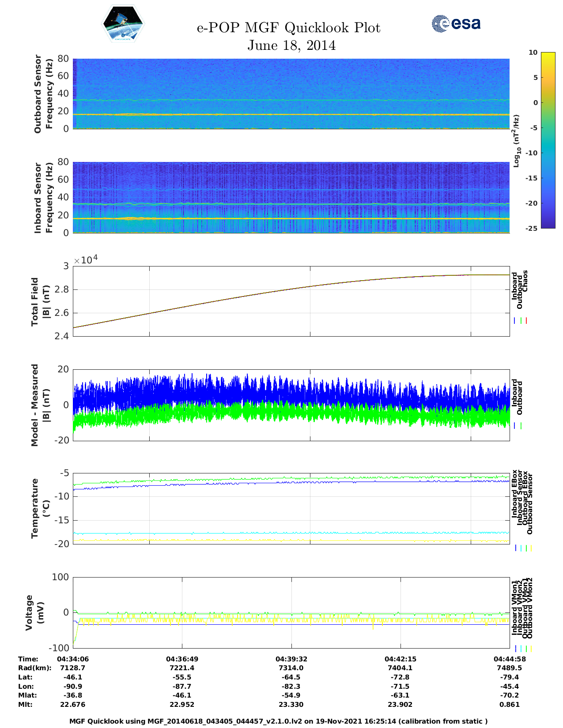Click the MGF Quicklook footer file text
This screenshot has height=728, width=563.
pos(279,721)
